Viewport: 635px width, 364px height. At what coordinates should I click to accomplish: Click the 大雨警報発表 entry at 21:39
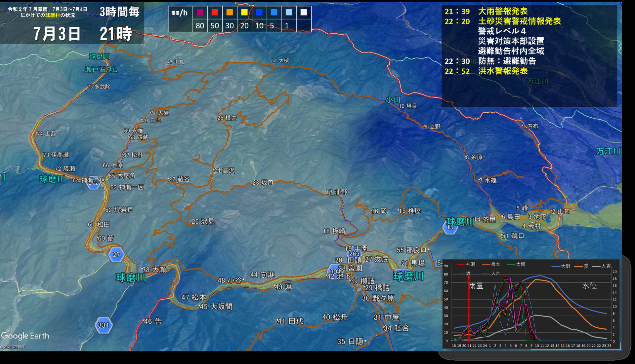[x=503, y=11]
